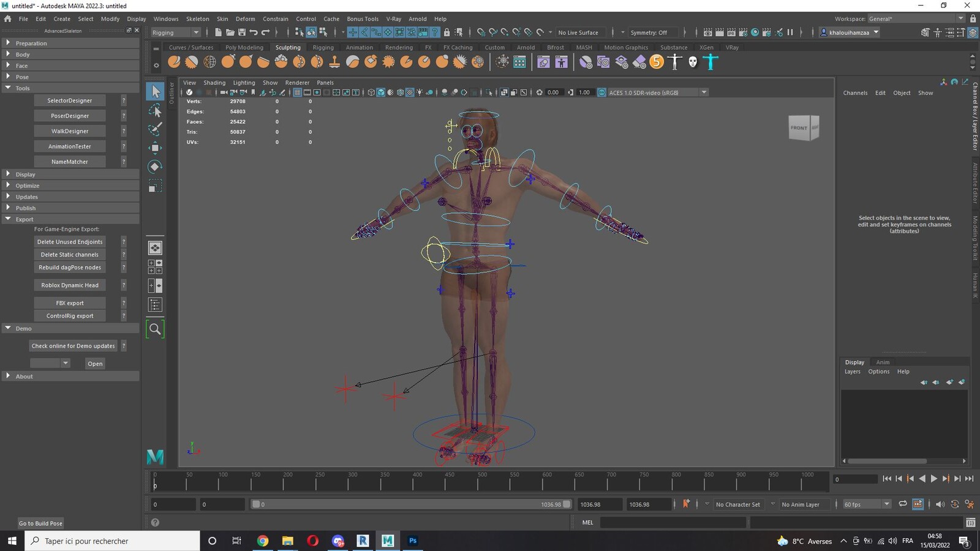The image size is (980, 551).
Task: Click Check online for Demo updates
Action: 73,346
